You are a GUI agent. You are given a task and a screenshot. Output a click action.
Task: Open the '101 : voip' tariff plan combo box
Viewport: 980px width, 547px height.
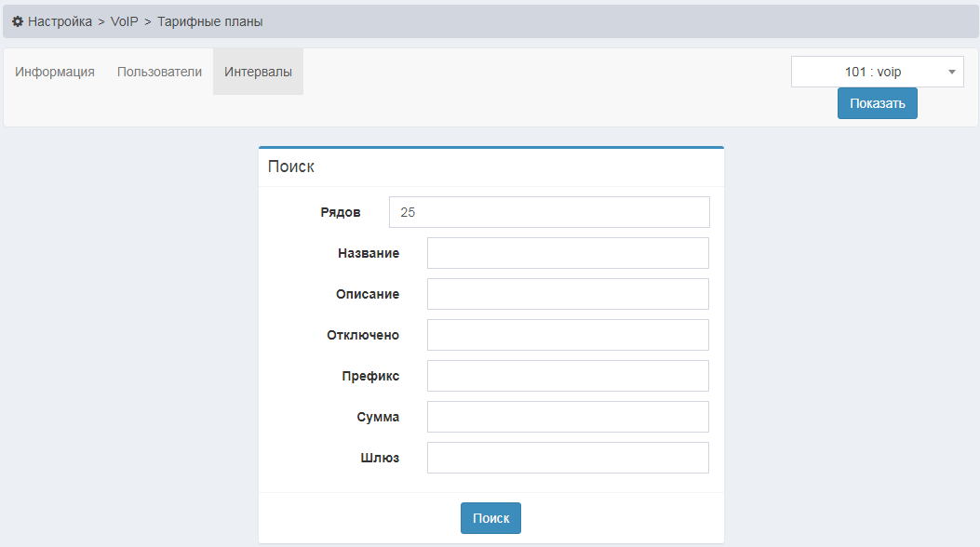point(872,72)
